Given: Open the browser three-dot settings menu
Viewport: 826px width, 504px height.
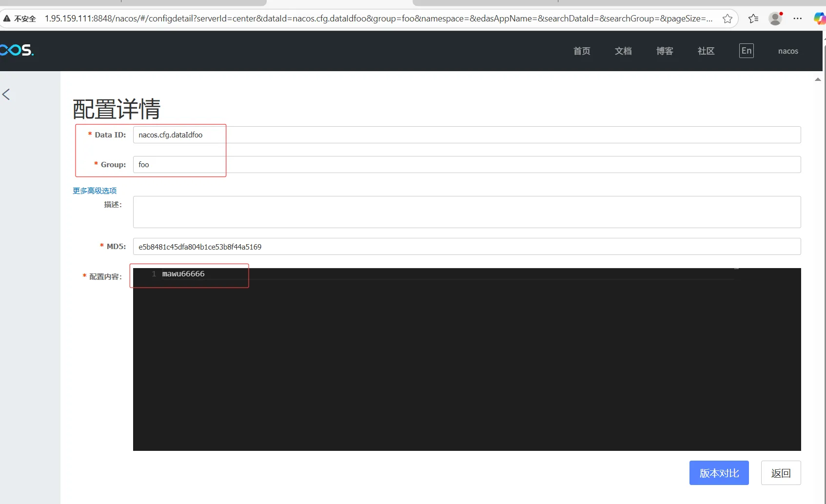Looking at the screenshot, I should click(x=798, y=19).
